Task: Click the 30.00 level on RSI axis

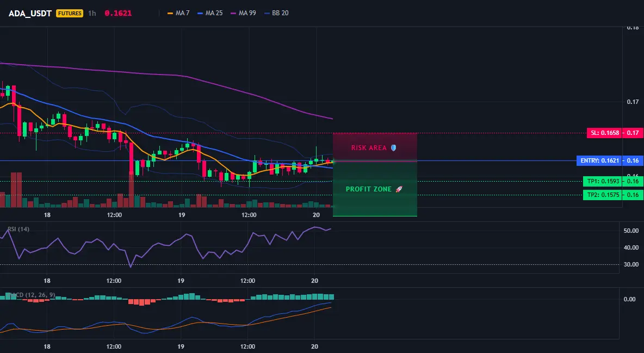Action: [x=631, y=265]
